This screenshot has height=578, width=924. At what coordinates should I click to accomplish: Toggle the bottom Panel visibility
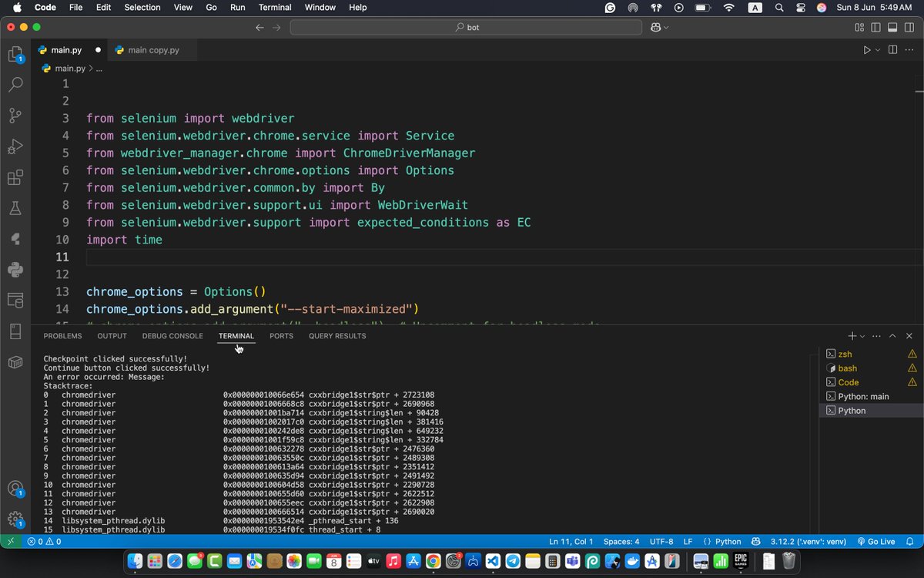893,27
